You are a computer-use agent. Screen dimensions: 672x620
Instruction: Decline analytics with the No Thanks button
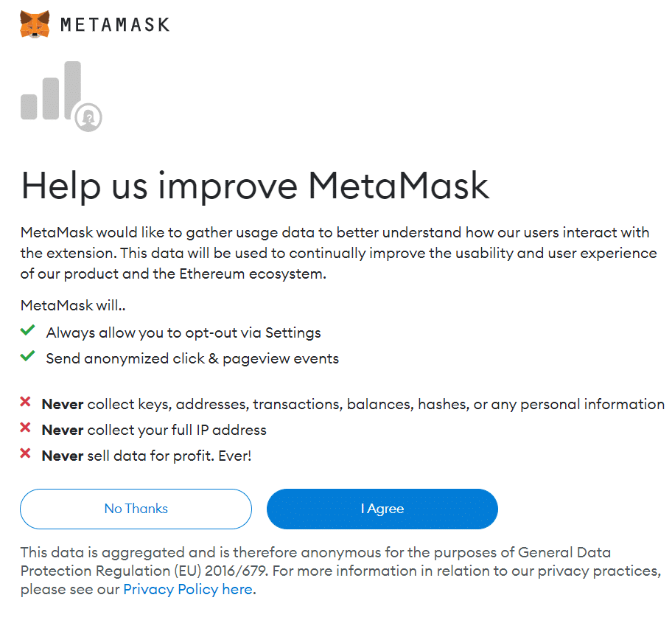coord(136,509)
